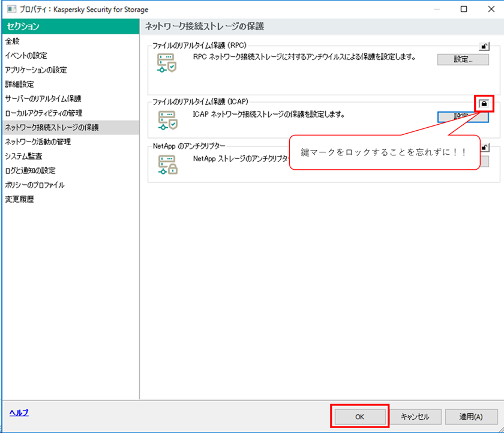
Task: Click the OK button
Action: pos(360,417)
